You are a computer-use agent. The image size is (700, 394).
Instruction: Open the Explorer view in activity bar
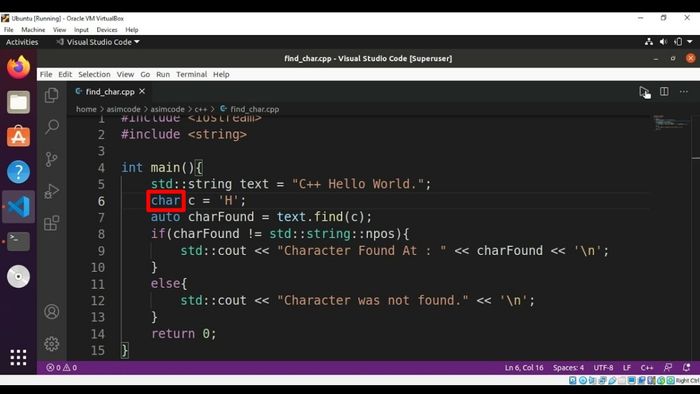[x=52, y=95]
